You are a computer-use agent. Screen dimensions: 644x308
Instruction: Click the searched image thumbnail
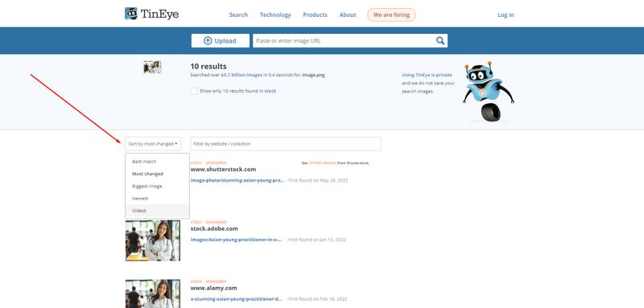tap(152, 68)
